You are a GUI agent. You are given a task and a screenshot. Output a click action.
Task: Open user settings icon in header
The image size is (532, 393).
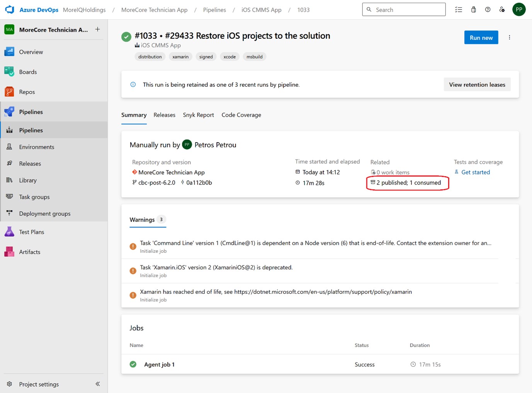click(x=502, y=10)
